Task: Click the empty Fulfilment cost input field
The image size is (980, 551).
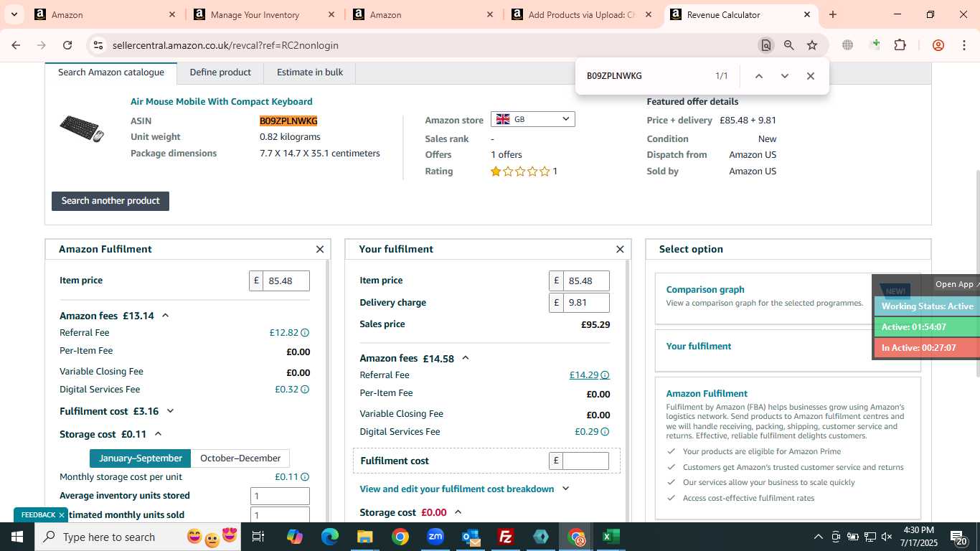Action: 585,461
